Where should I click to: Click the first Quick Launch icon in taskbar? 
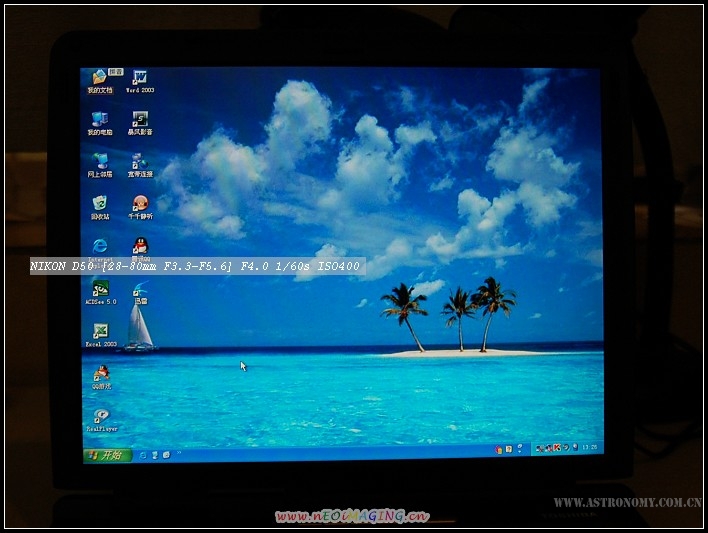[143, 455]
